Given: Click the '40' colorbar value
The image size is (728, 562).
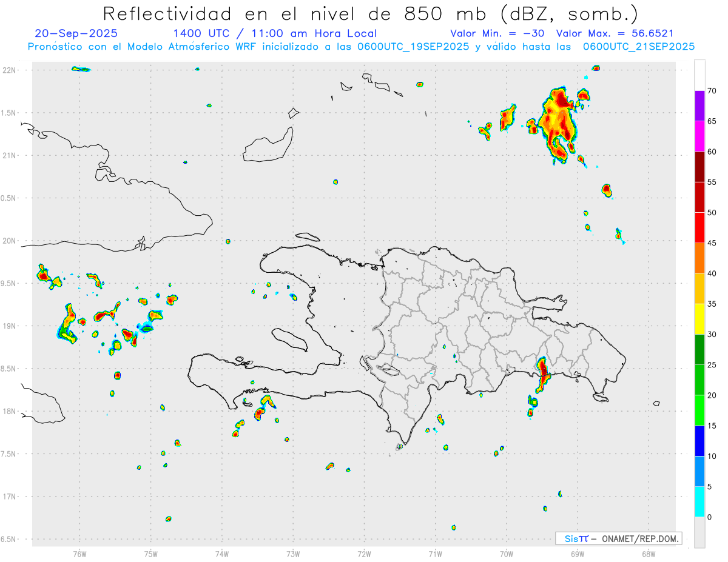Looking at the screenshot, I should tap(712, 273).
